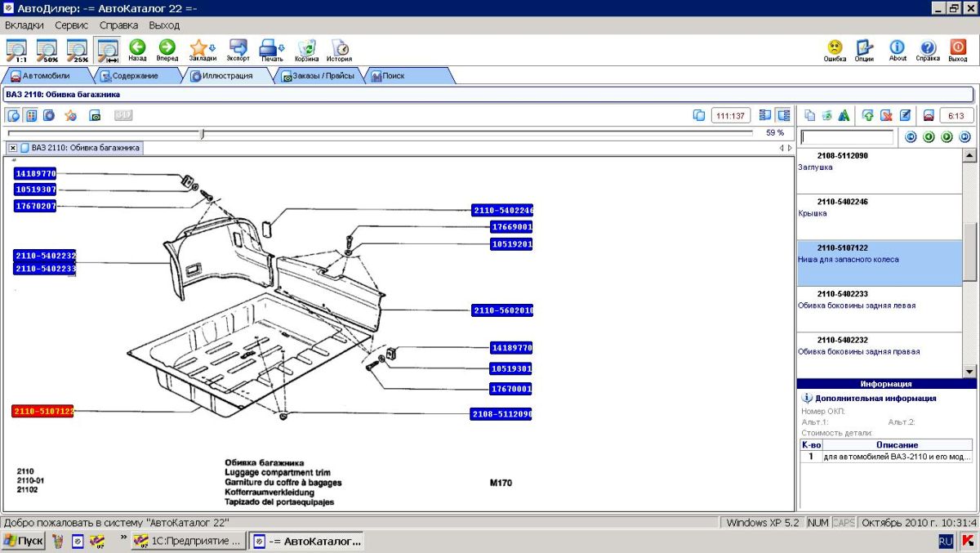
Task: Adjust the illustration zoom slider handle
Action: (x=202, y=132)
